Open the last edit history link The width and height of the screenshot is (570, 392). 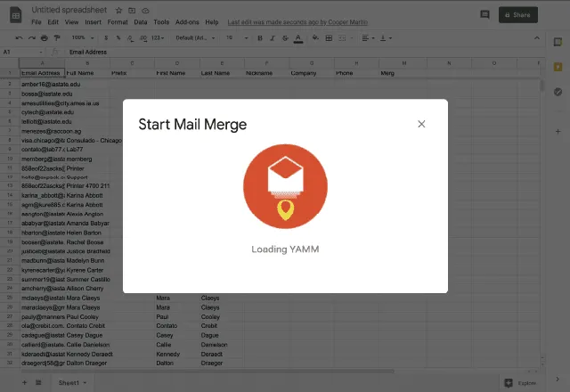[x=297, y=22]
